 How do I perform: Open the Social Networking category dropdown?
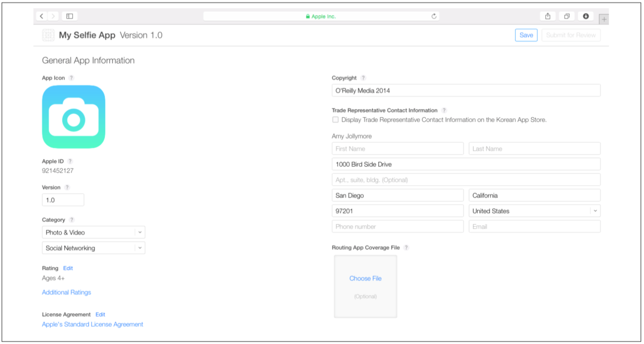click(x=140, y=248)
